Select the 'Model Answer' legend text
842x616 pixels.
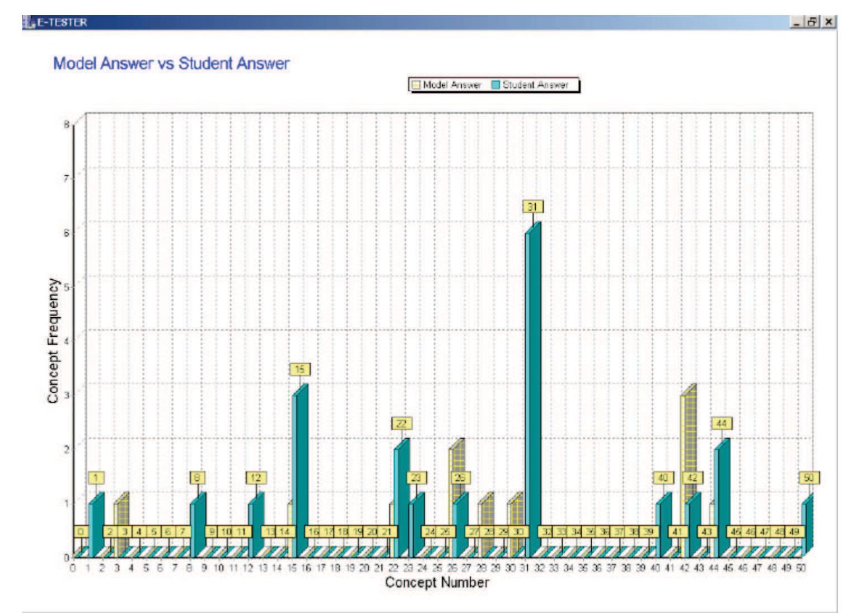452,85
